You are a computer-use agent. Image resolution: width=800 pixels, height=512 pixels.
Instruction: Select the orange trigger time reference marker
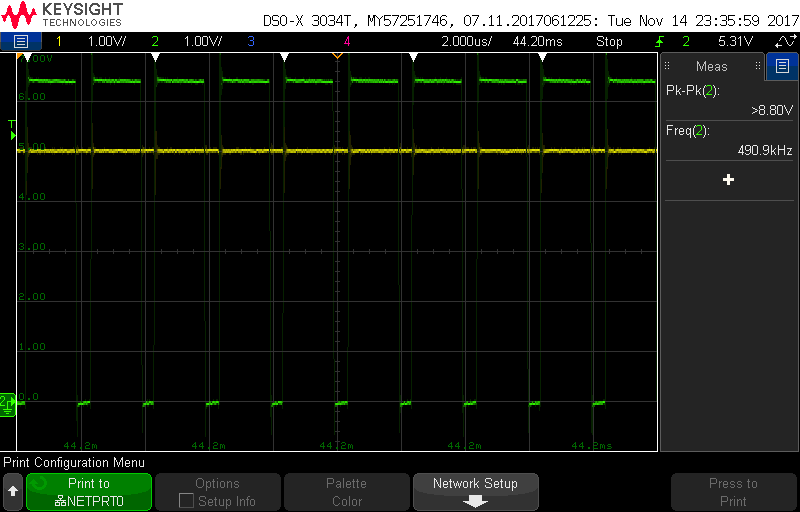coord(337,55)
